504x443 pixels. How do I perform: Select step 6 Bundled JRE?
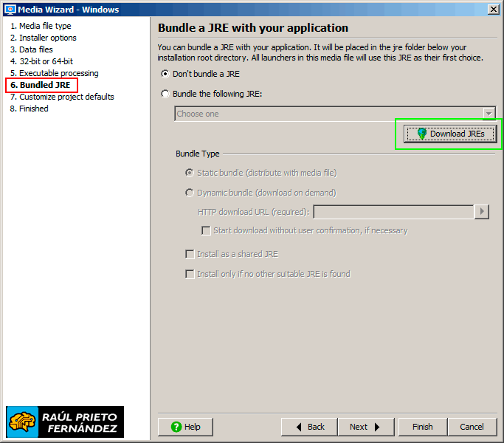[40, 85]
